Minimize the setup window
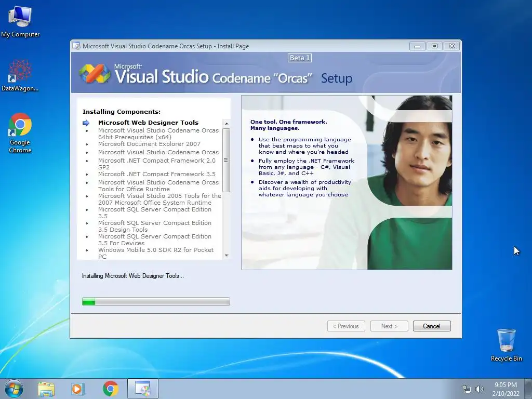 417,46
